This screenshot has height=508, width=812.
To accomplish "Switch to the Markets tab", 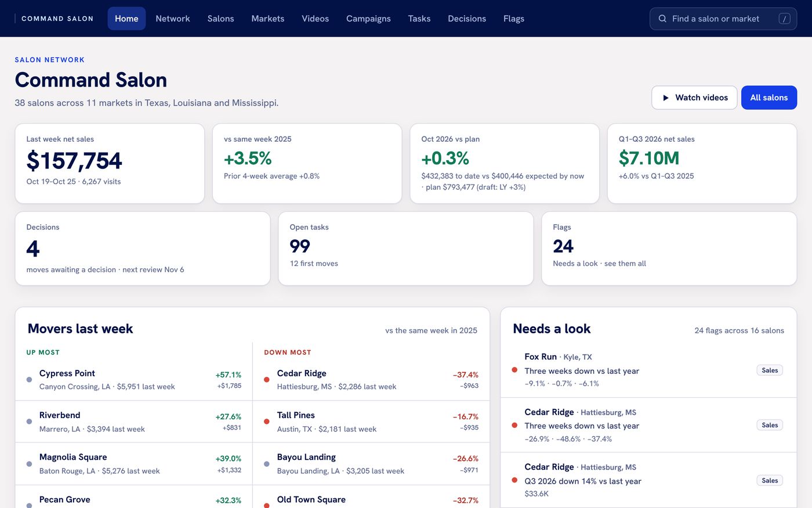I will tap(268, 19).
